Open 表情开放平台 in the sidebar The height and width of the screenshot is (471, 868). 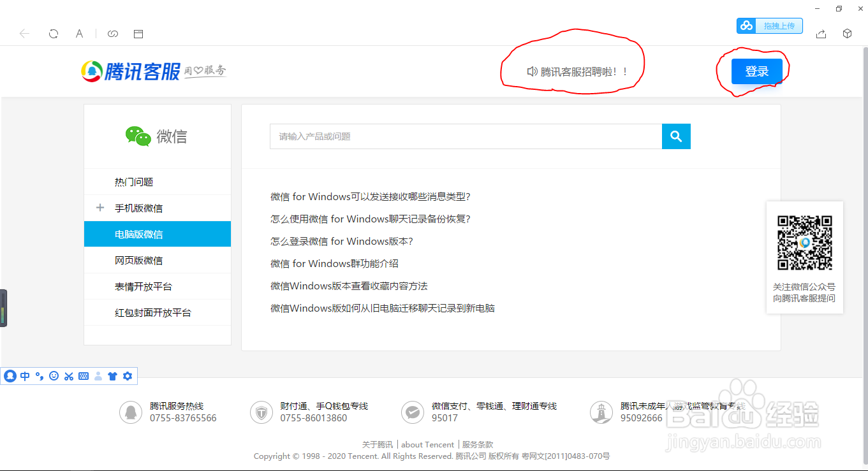coord(158,287)
